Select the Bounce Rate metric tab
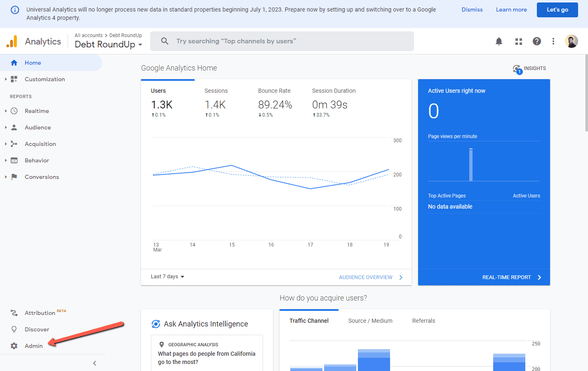Viewport: 588px width, 371px height. pyautogui.click(x=275, y=103)
